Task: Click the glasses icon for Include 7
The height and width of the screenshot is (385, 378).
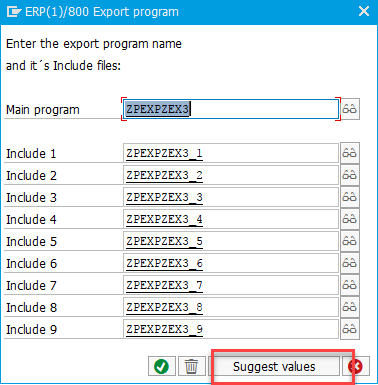Action: click(349, 285)
